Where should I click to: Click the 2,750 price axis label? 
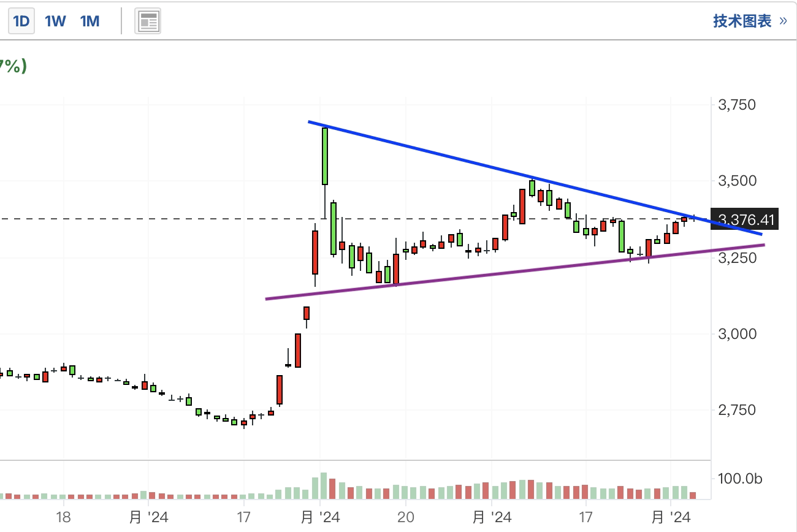tap(737, 410)
